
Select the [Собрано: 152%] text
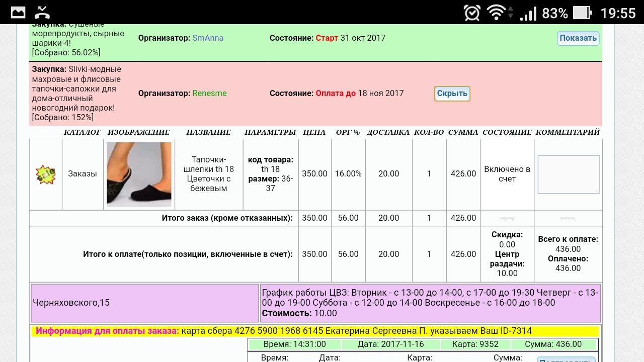(63, 118)
